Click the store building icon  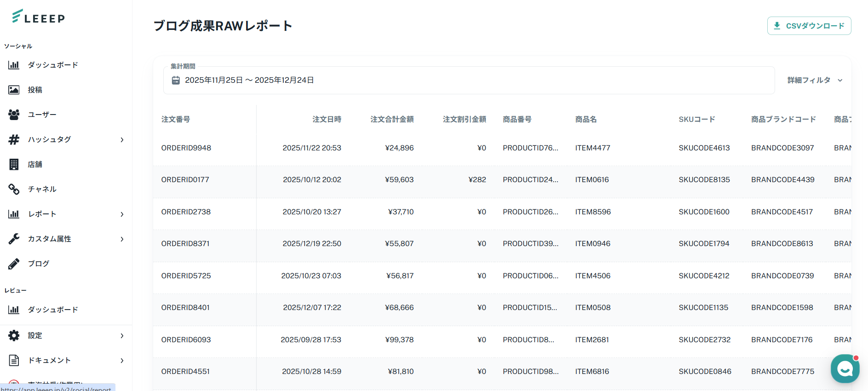(14, 164)
